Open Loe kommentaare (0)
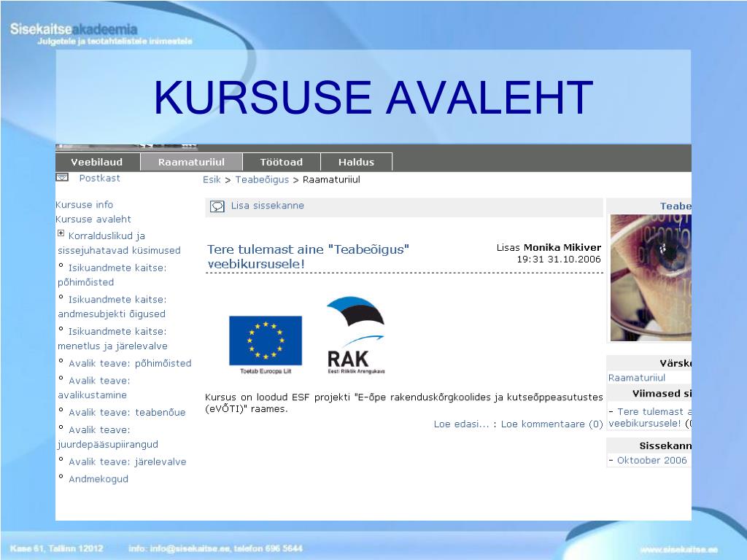Image resolution: width=747 pixels, height=560 pixels. tap(551, 424)
